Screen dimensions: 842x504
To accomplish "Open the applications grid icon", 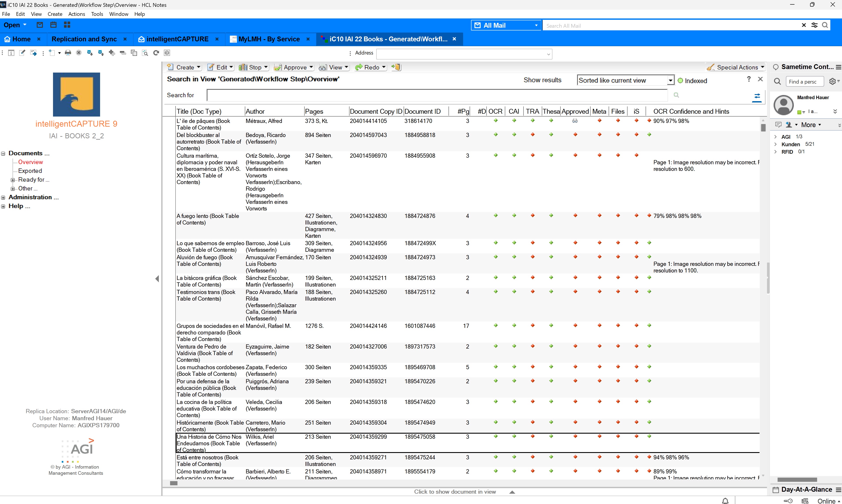I will (67, 25).
